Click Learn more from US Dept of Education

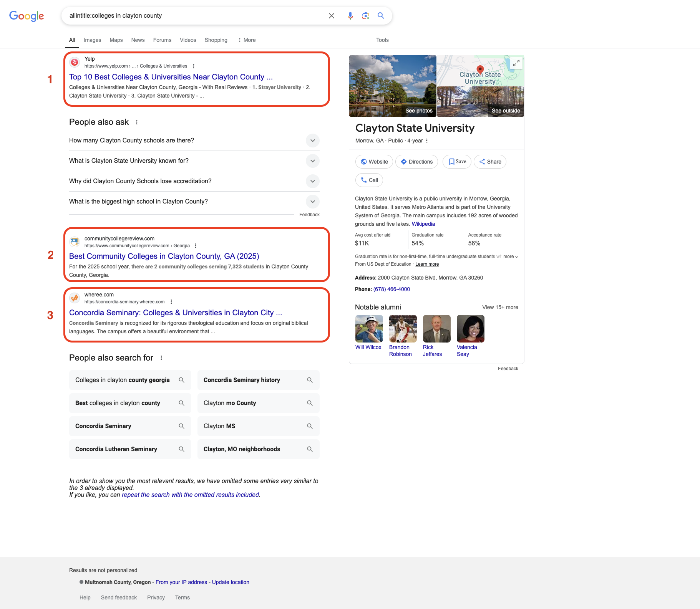[x=427, y=264]
